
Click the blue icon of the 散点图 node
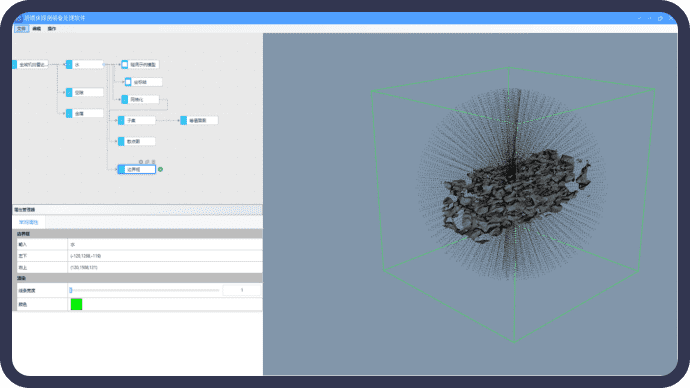click(121, 141)
